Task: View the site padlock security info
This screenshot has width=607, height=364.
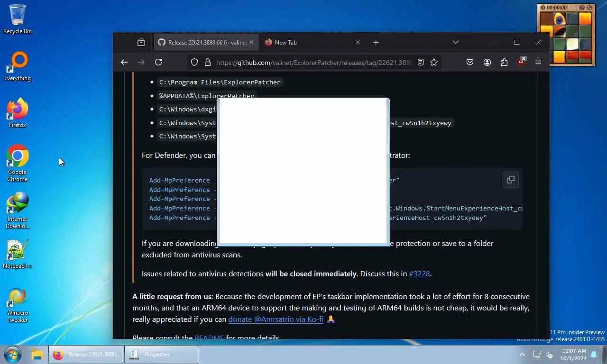Action: coord(207,62)
